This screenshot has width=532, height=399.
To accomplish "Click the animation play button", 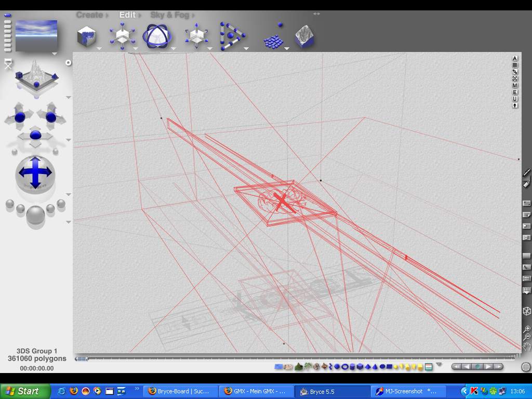I will coord(488,366).
